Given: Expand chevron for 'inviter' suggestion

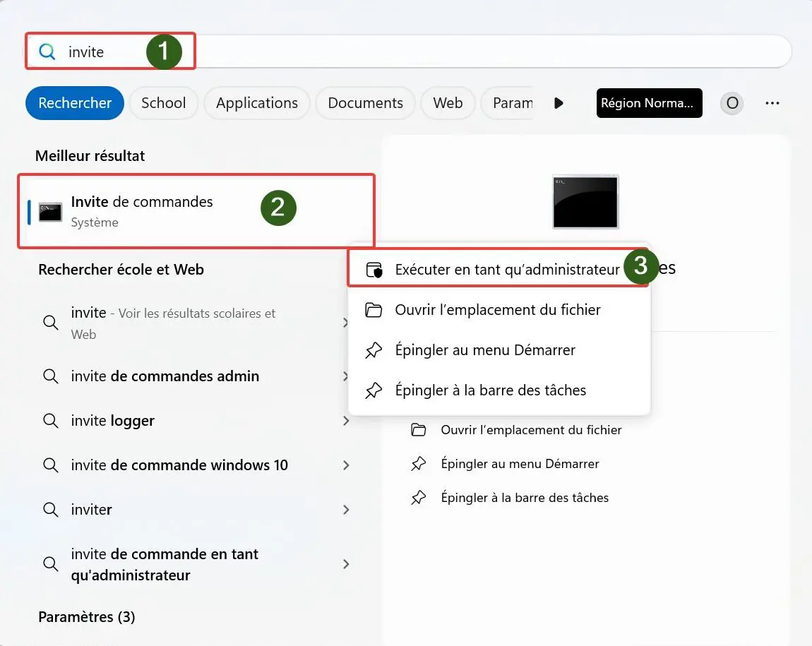Looking at the screenshot, I should pyautogui.click(x=346, y=510).
